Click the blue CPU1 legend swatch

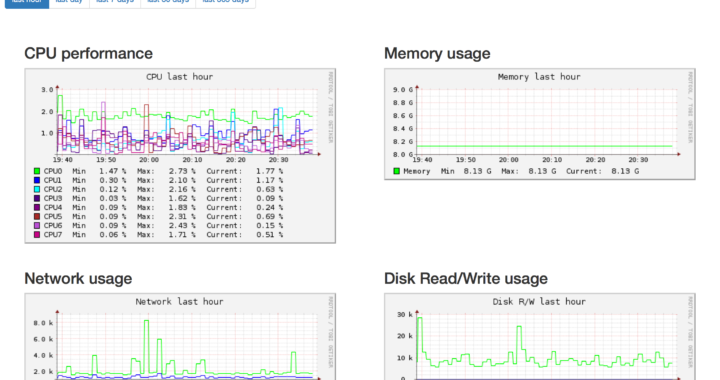(x=37, y=180)
